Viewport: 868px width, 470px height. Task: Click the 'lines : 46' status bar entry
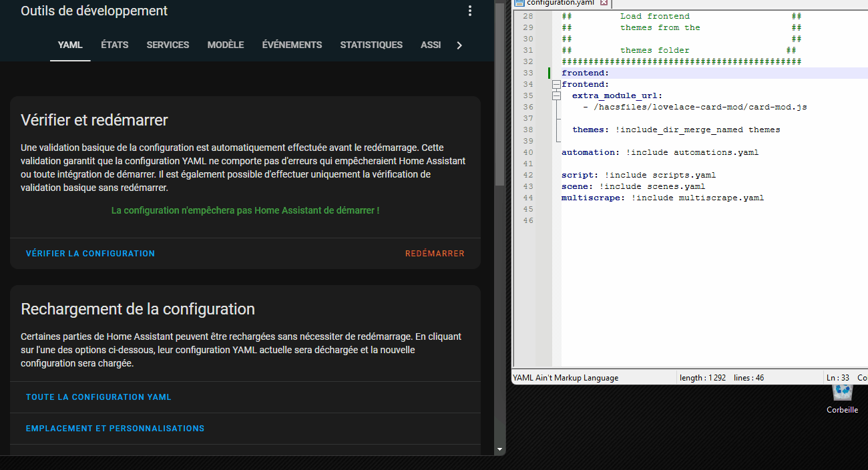point(748,378)
